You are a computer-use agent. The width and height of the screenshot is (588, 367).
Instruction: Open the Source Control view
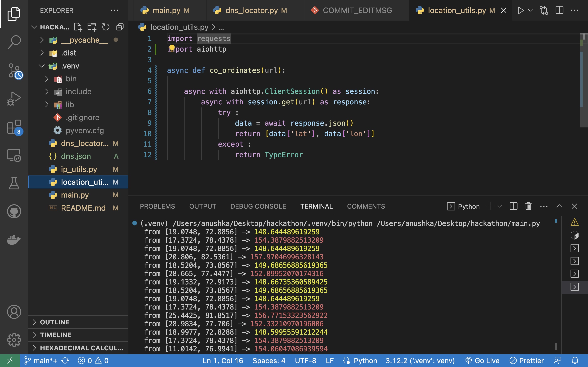pos(14,71)
